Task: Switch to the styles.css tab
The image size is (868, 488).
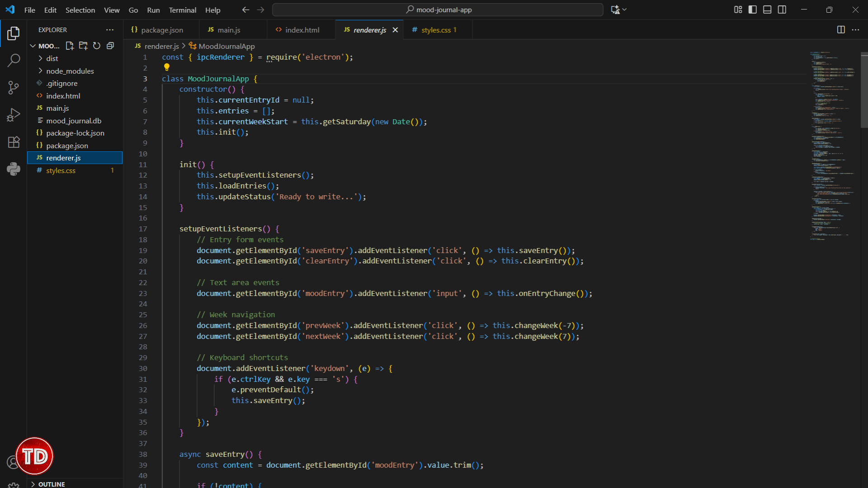Action: (x=434, y=29)
